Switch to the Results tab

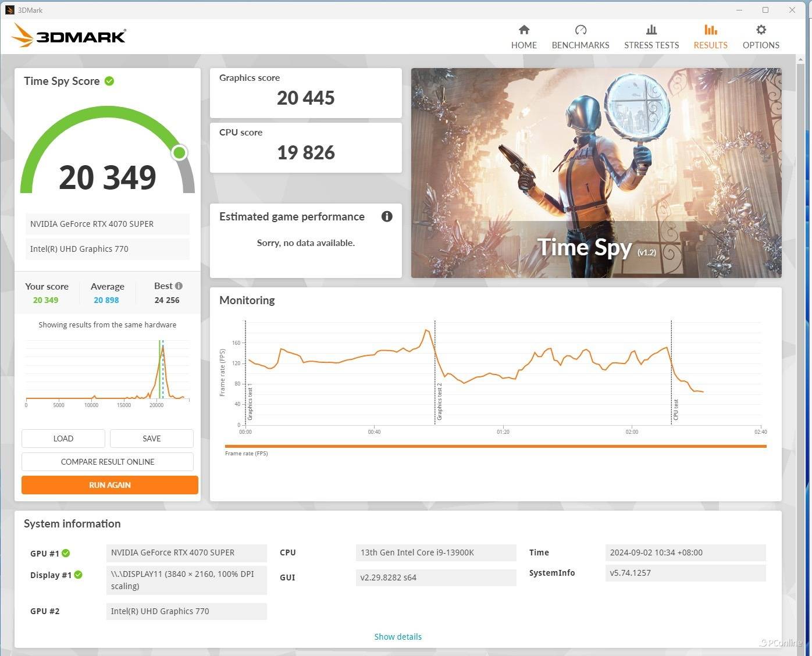[x=710, y=36]
